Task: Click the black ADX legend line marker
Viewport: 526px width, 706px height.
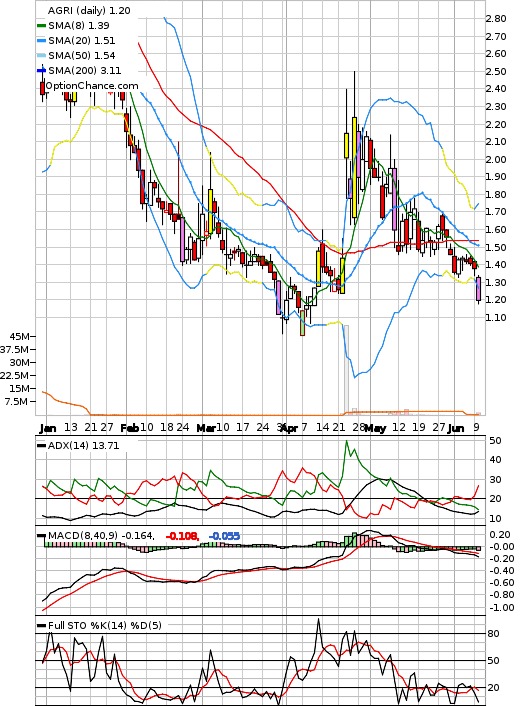Action: pos(41,446)
